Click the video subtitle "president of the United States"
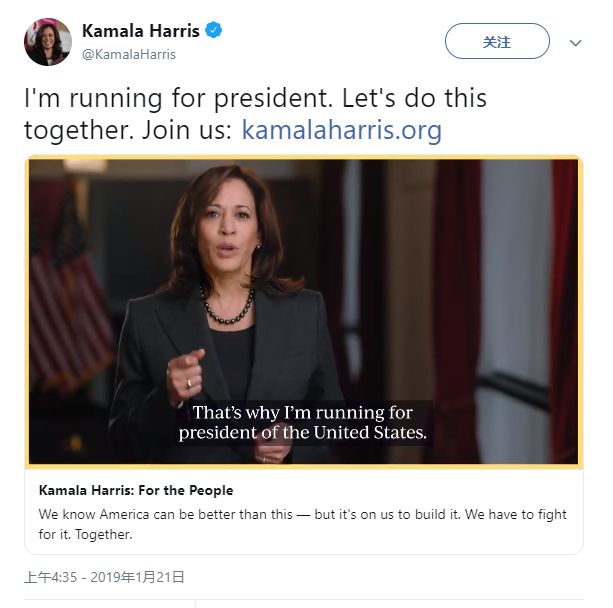 tap(303, 433)
